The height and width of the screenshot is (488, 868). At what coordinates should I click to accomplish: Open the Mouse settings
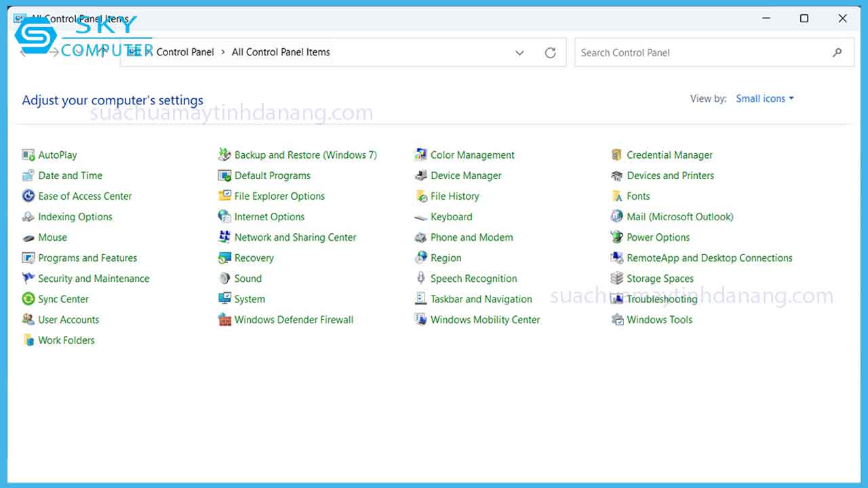click(52, 237)
